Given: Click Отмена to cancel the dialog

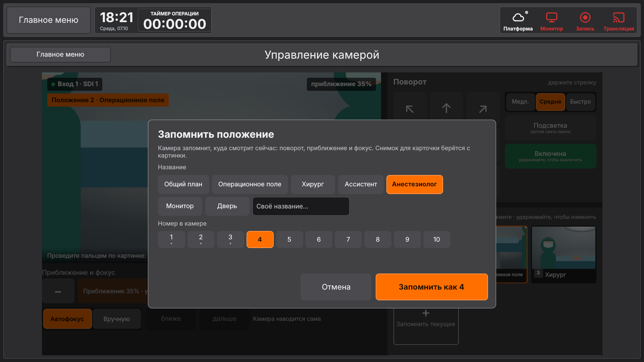Looking at the screenshot, I should tap(336, 287).
